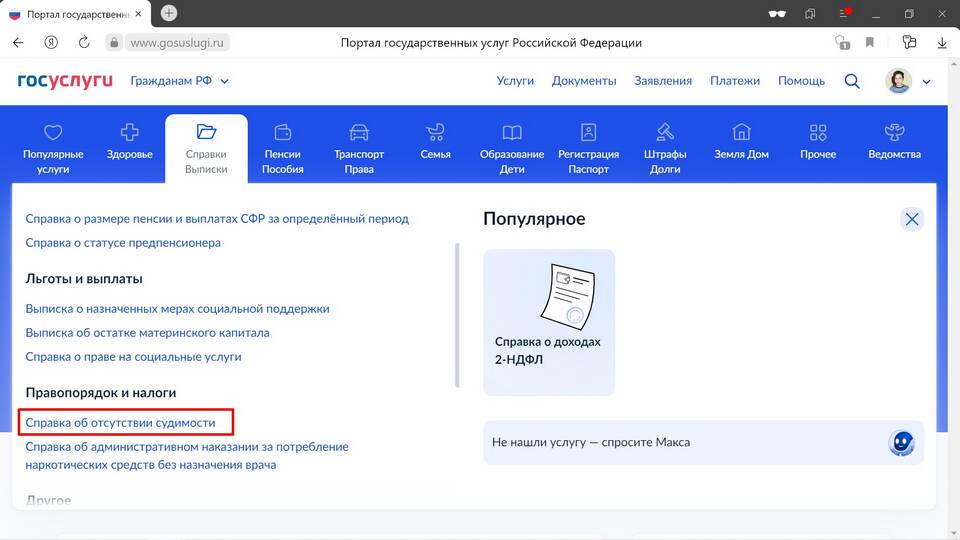Go to the Платежи menu item
This screenshot has width=960, height=540.
pyautogui.click(x=735, y=81)
